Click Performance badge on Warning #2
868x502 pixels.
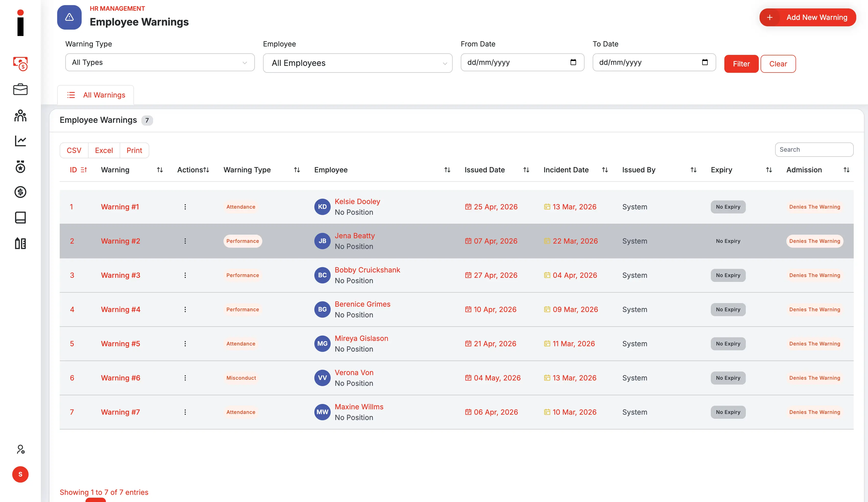(242, 241)
